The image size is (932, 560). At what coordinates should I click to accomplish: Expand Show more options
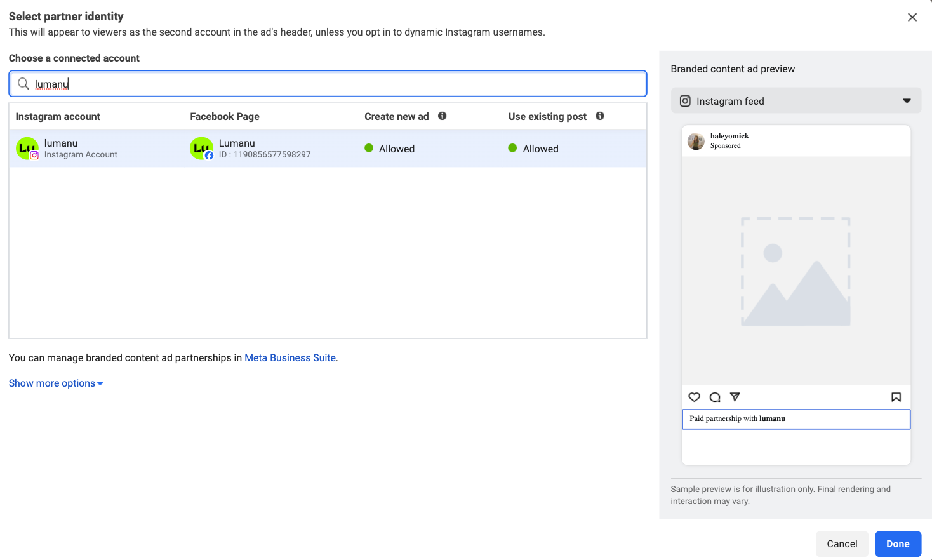click(x=56, y=383)
